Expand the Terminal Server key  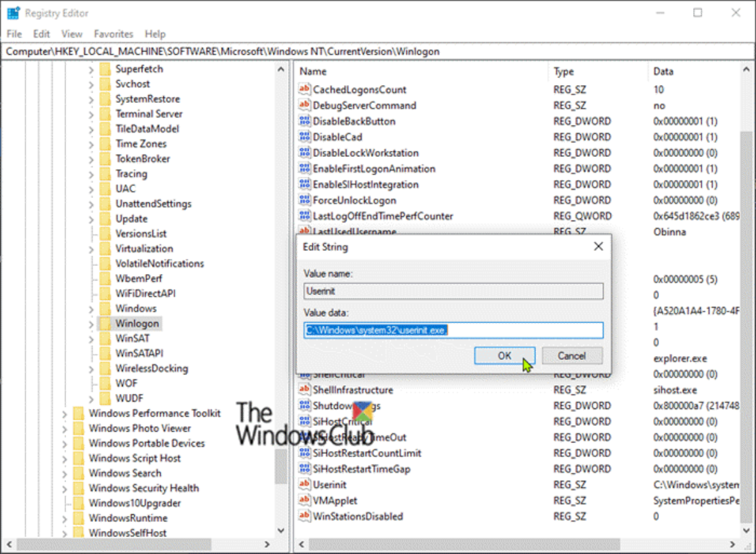pos(91,113)
